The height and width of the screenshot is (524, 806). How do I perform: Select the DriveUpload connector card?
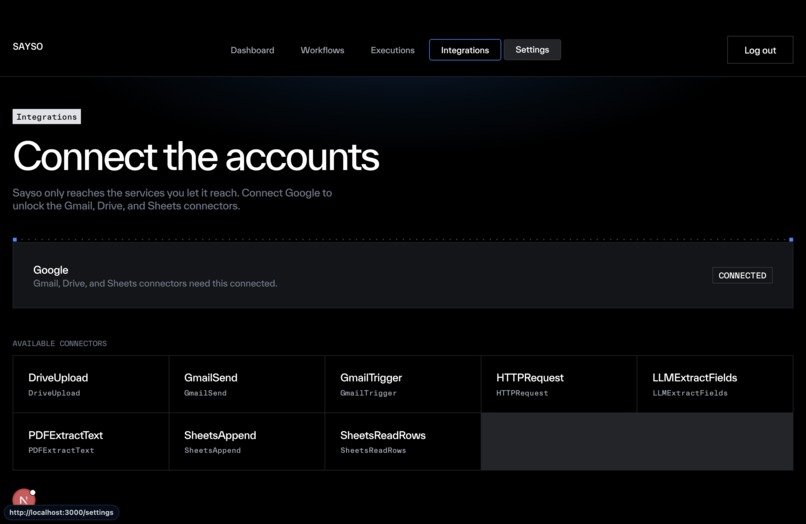click(x=90, y=384)
